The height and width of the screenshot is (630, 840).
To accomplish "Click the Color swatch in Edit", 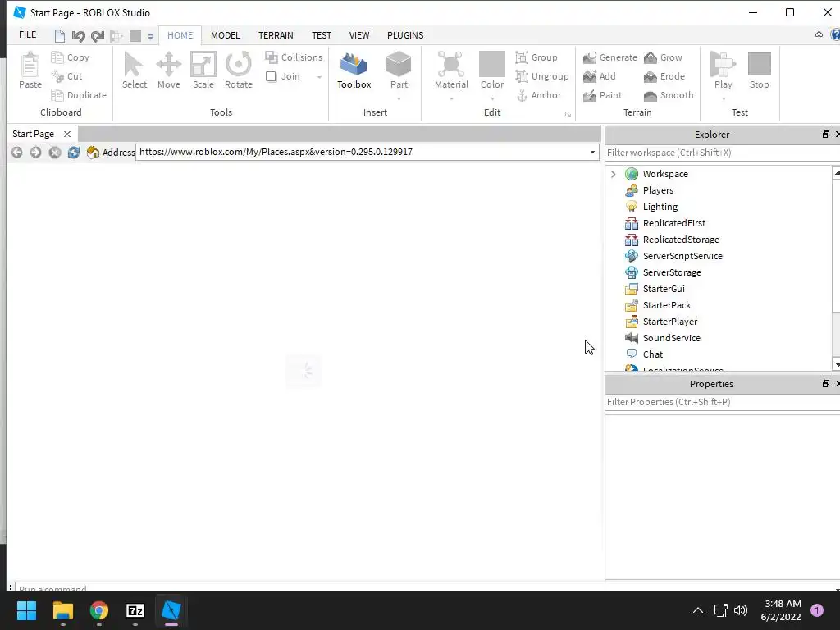I will click(492, 65).
